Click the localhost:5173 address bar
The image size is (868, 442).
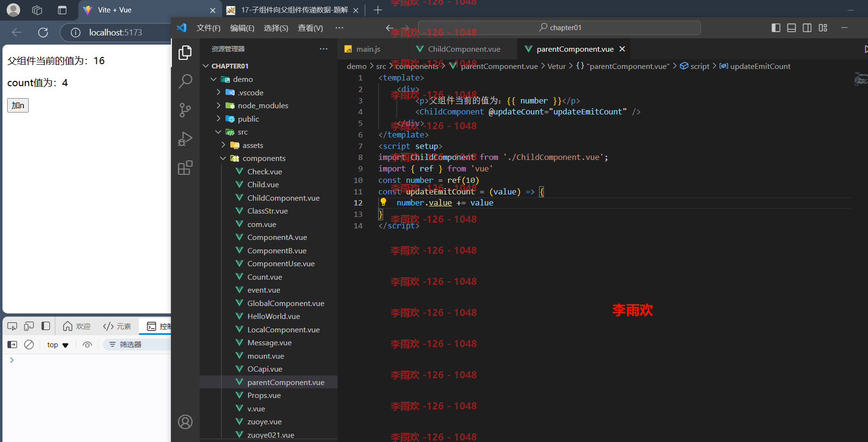pos(115,32)
